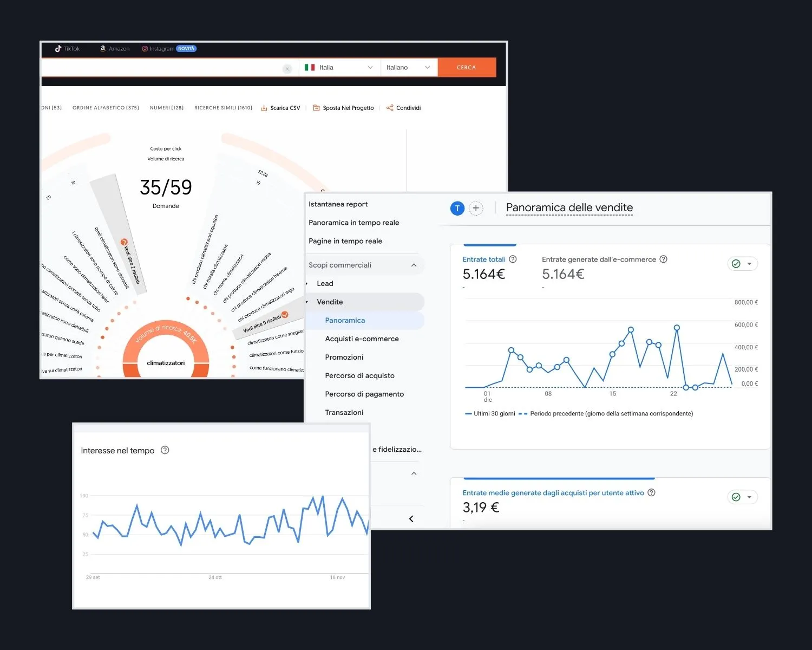The height and width of the screenshot is (650, 812).
Task: Select the ORDINE ALFABETICO [375] tab
Action: click(x=106, y=108)
